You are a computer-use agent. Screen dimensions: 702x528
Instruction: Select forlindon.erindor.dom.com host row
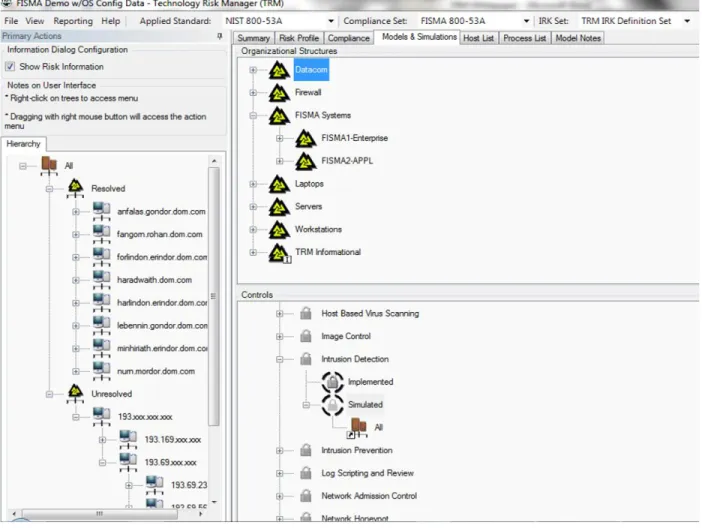(162, 257)
